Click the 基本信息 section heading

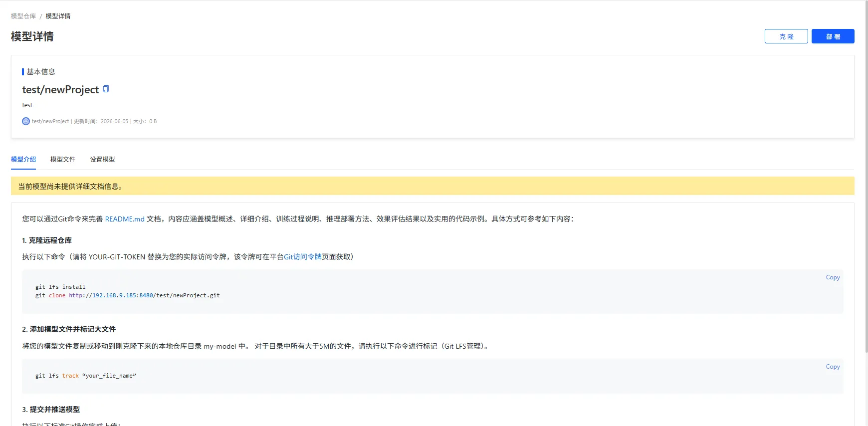coord(41,72)
